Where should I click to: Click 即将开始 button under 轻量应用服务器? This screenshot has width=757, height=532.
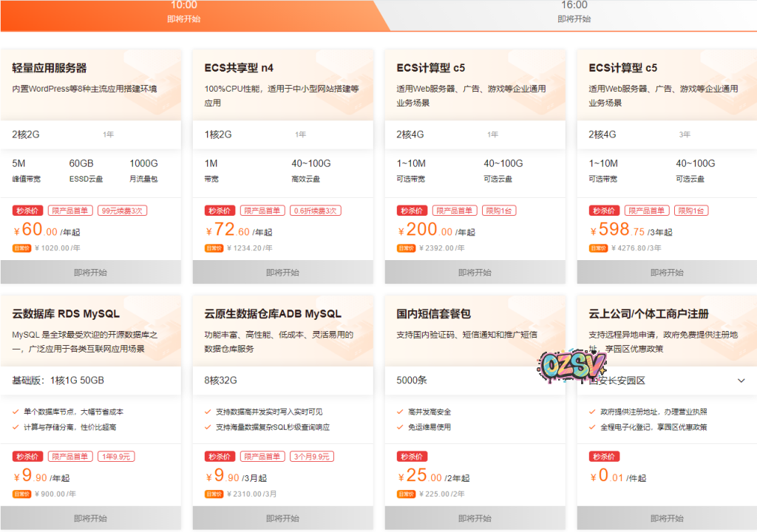click(x=90, y=273)
